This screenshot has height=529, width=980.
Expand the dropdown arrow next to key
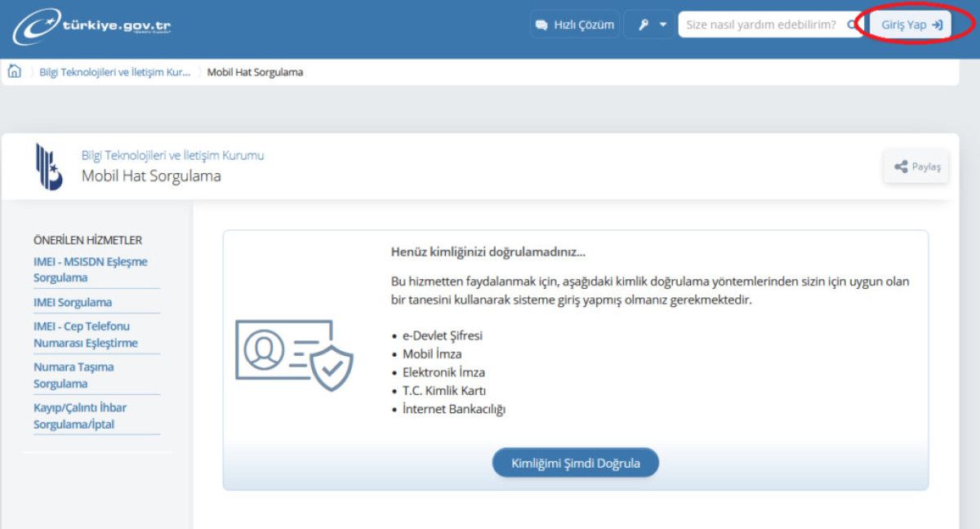coord(663,24)
